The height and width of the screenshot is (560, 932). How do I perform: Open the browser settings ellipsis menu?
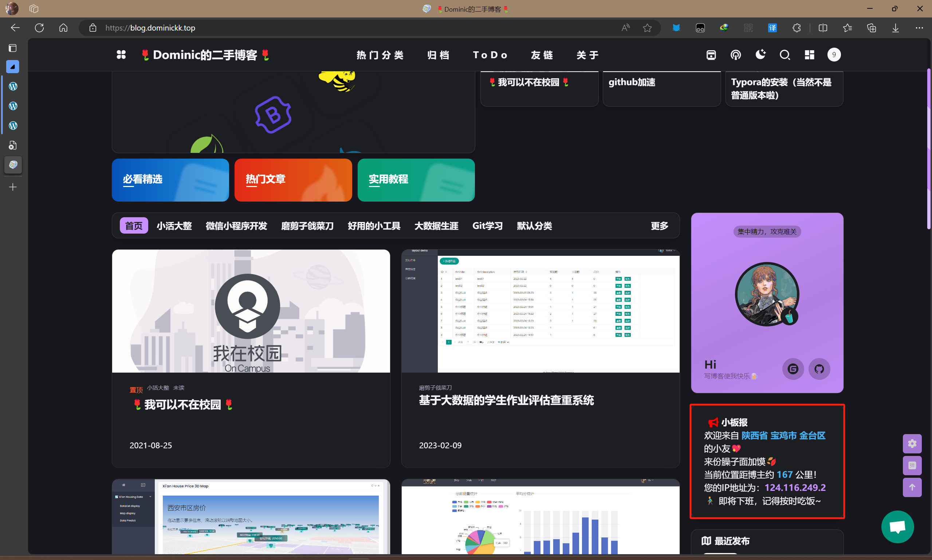pos(919,28)
